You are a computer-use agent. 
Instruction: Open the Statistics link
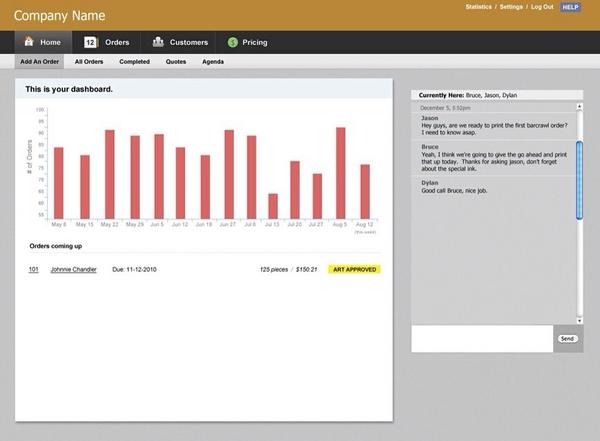click(x=478, y=7)
